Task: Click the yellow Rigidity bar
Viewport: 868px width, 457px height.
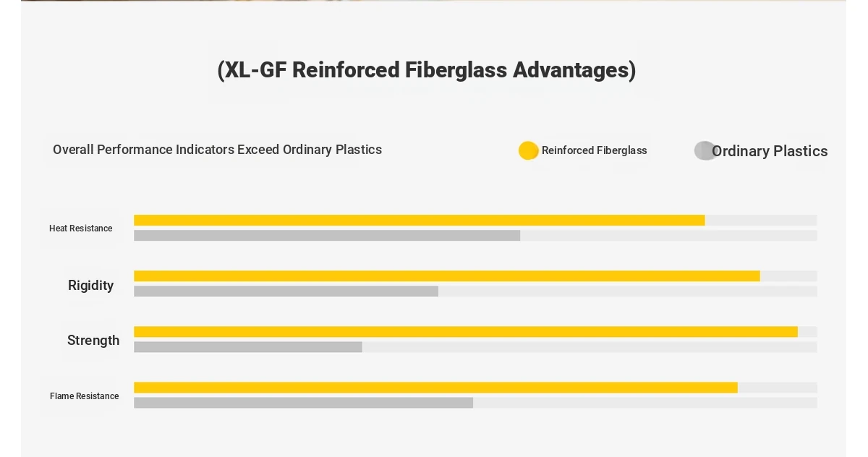Action: 447,276
